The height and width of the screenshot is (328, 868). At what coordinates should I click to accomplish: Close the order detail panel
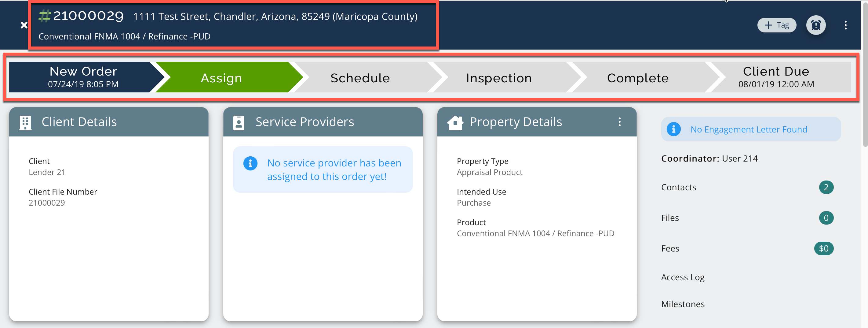coord(24,25)
